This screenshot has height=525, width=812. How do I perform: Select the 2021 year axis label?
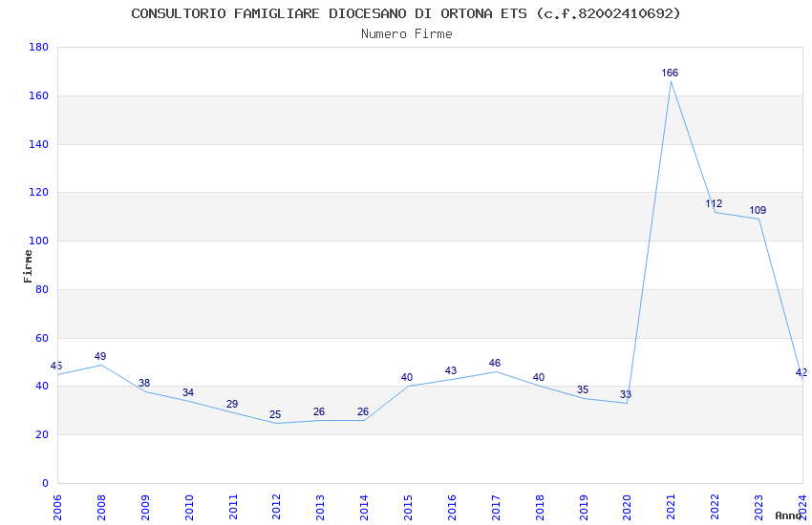coord(671,507)
